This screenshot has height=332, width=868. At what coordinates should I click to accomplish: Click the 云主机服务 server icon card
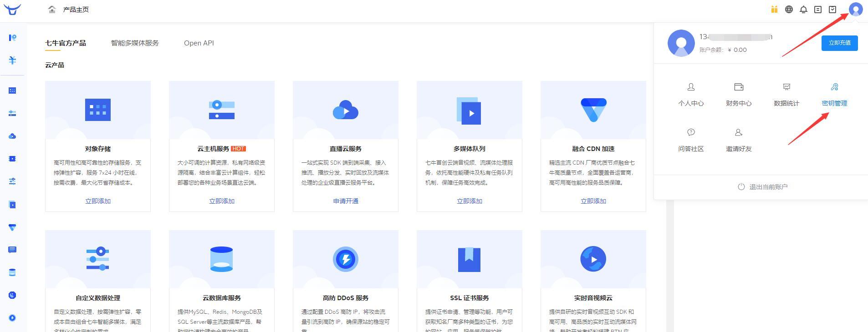coord(222,110)
